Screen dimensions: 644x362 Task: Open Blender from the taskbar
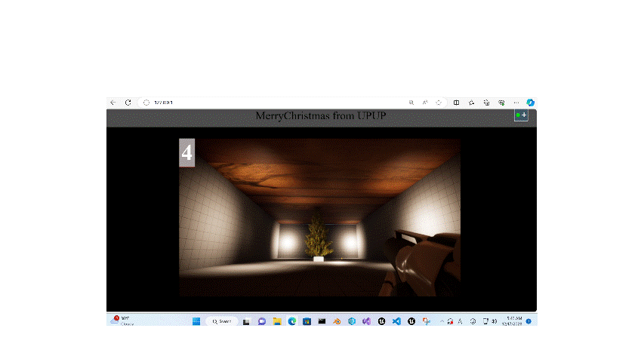[x=336, y=321]
